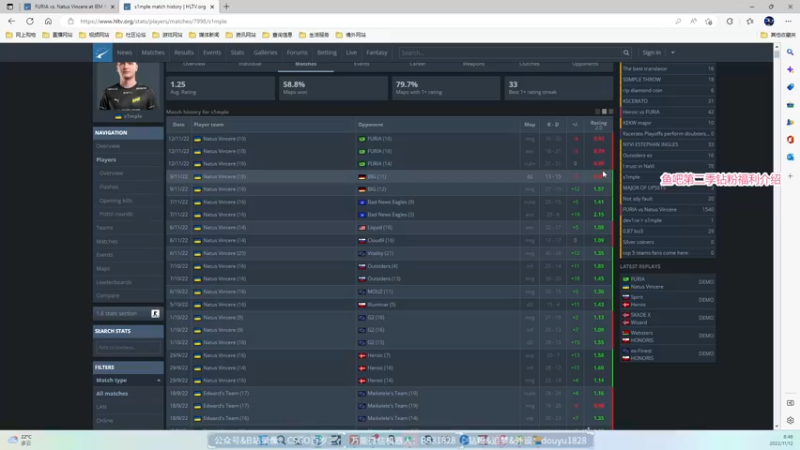Viewport: 800px width, 450px height.
Task: Sort table by the Date column header
Action: (x=179, y=124)
